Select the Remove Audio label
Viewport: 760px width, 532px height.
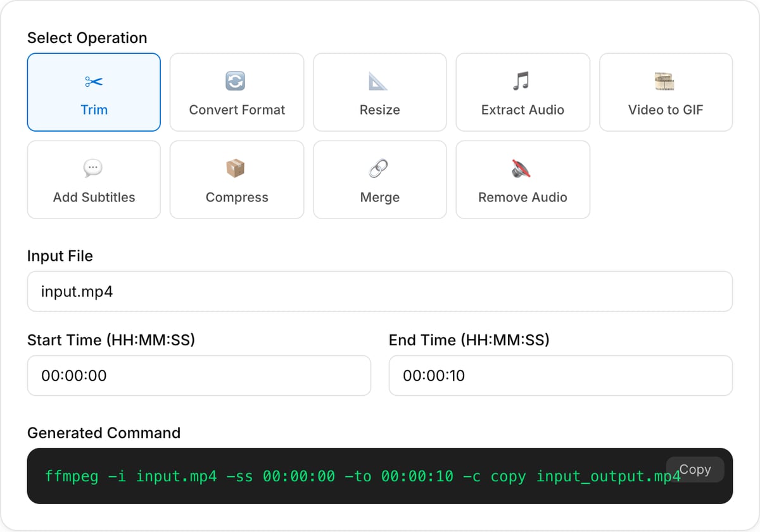(x=522, y=197)
